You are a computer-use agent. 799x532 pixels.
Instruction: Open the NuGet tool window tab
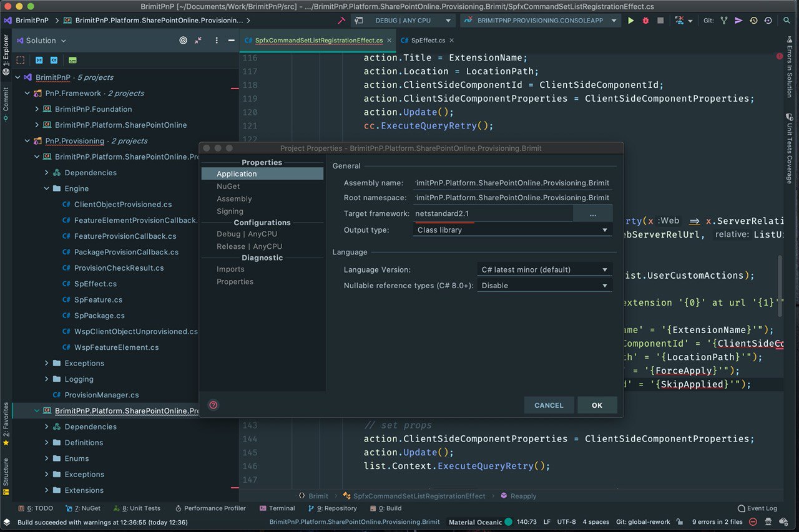[82, 508]
